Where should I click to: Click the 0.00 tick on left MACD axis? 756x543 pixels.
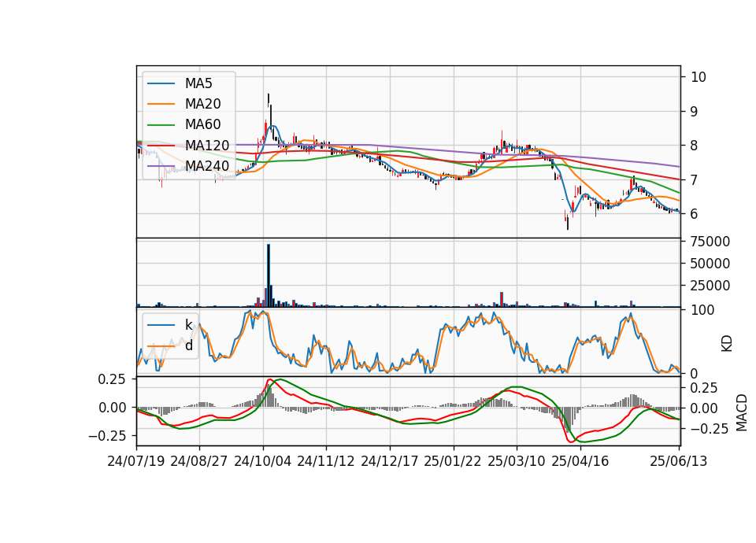click(113, 408)
